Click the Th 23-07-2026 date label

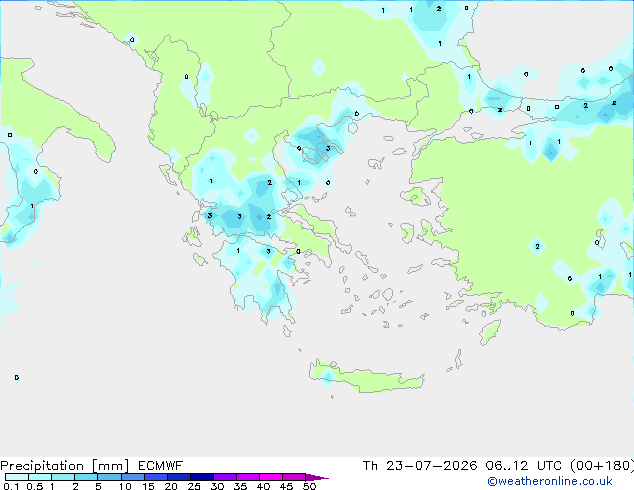420,466
